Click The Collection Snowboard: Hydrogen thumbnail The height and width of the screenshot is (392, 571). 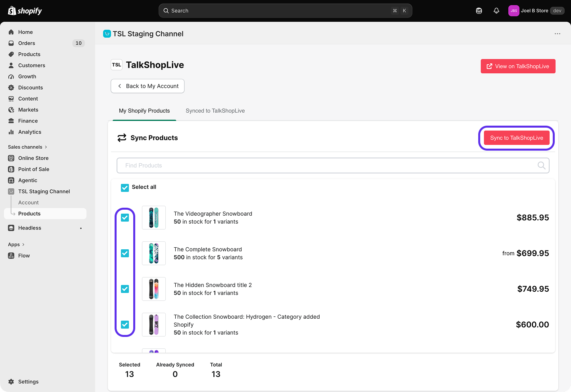point(154,325)
